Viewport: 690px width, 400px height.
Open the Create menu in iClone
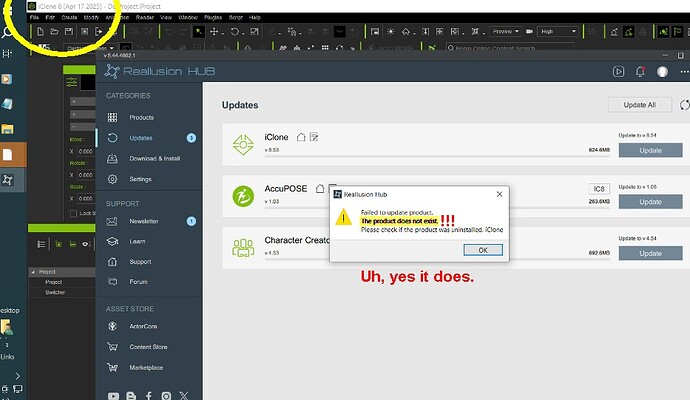pyautogui.click(x=69, y=18)
